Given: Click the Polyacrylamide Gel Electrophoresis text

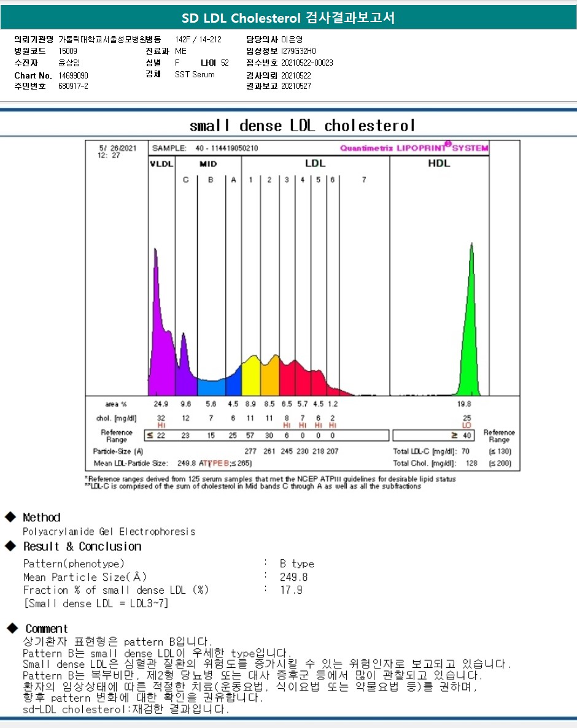Looking at the screenshot, I should 109,532.
